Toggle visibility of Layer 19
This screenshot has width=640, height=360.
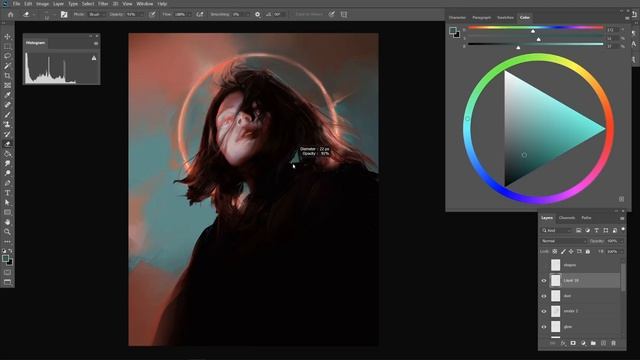(x=544, y=281)
